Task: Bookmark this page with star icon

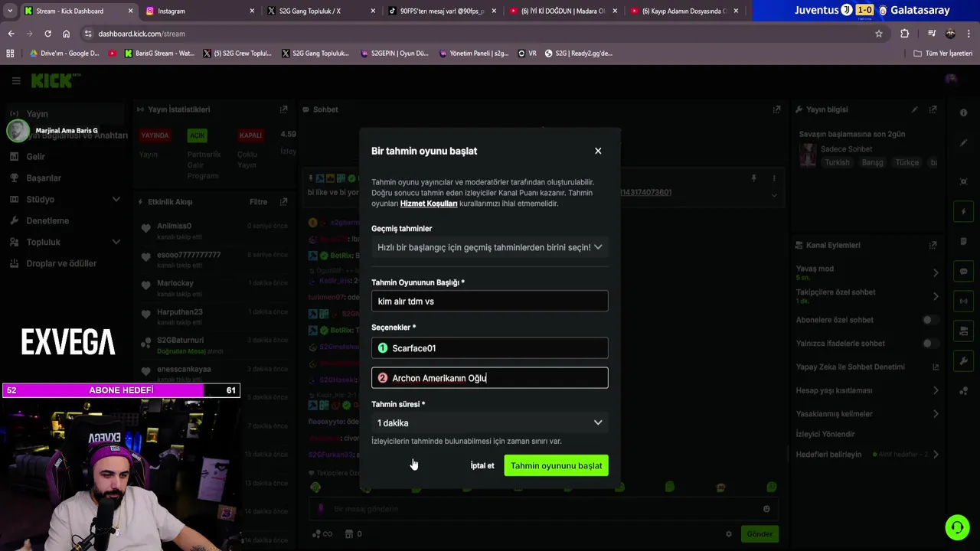Action: pyautogui.click(x=879, y=34)
